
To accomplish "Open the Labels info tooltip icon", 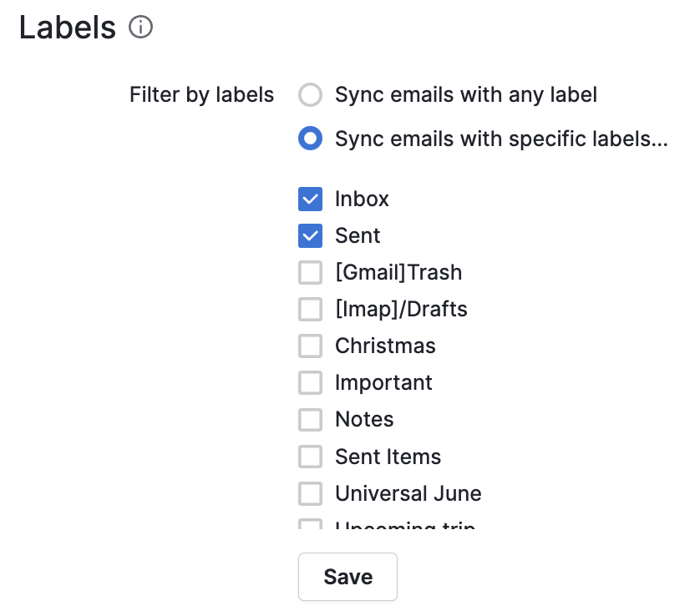I will coord(141,28).
